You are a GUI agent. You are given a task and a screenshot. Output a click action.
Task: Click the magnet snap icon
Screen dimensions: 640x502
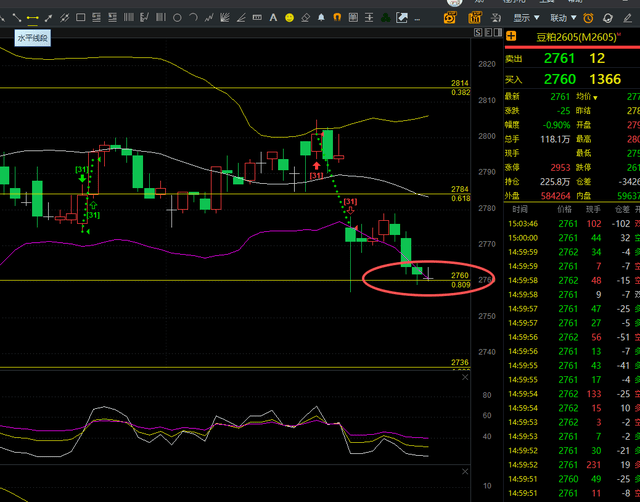point(338,18)
